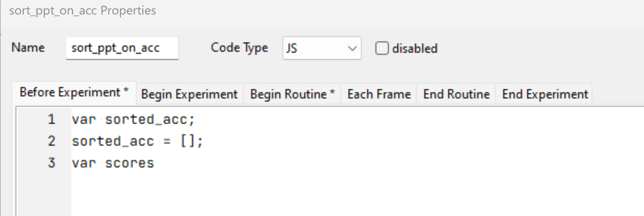Select line number 2 in editor margin
The height and width of the screenshot is (216, 644).
52,141
